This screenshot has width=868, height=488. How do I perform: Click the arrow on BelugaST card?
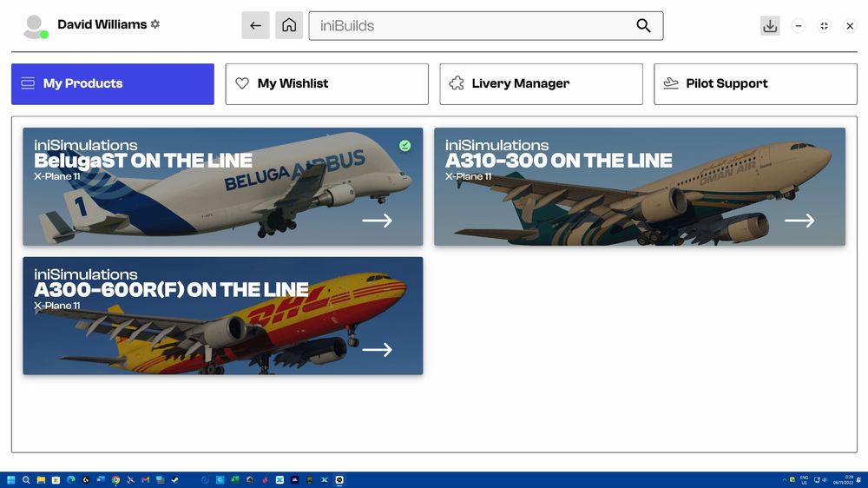(x=377, y=221)
